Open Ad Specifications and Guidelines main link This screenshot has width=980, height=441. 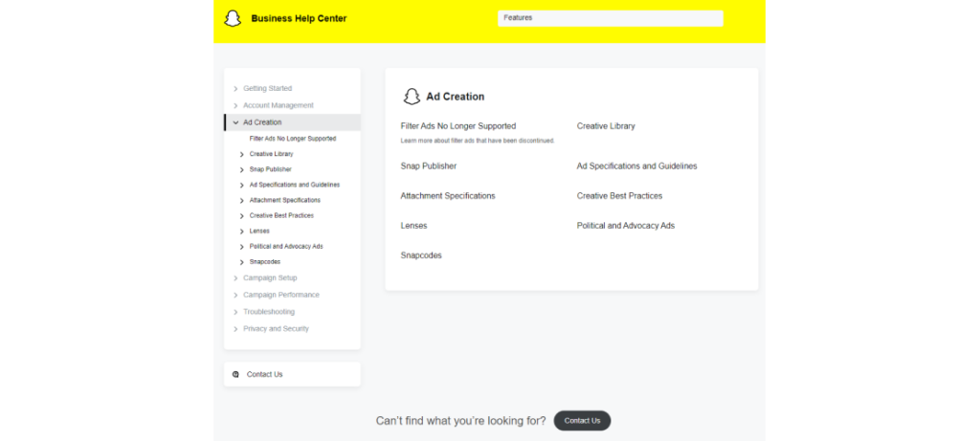pyautogui.click(x=636, y=166)
